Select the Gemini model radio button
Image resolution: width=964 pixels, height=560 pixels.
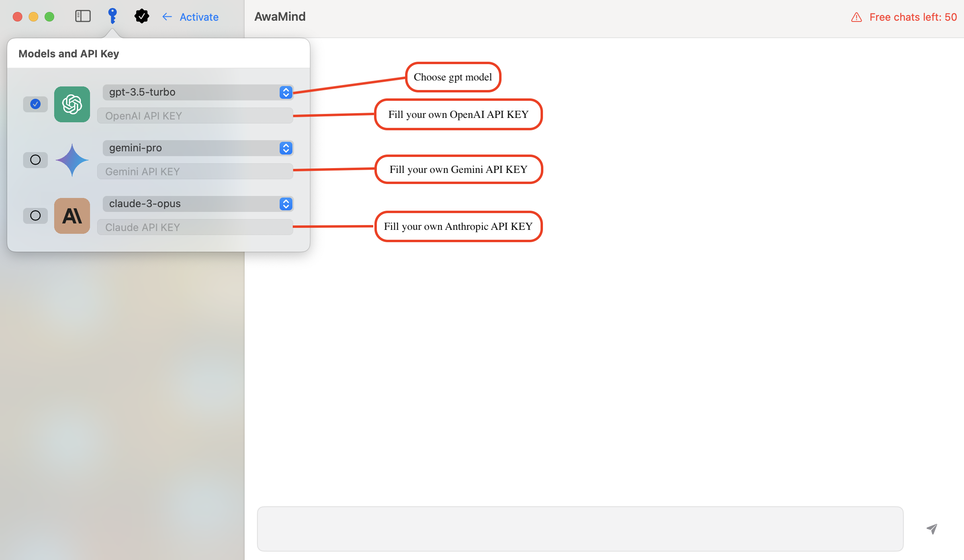[x=35, y=159]
